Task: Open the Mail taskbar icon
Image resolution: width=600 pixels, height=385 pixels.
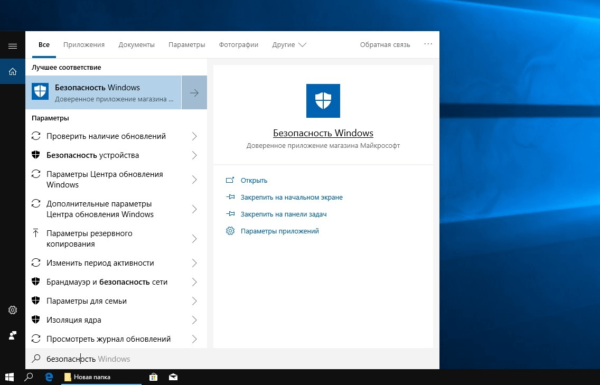Action: pos(173,377)
